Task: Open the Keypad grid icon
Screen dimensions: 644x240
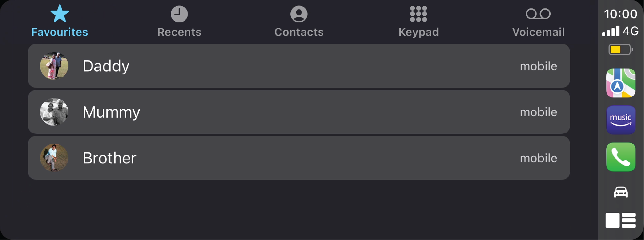Action: click(418, 14)
